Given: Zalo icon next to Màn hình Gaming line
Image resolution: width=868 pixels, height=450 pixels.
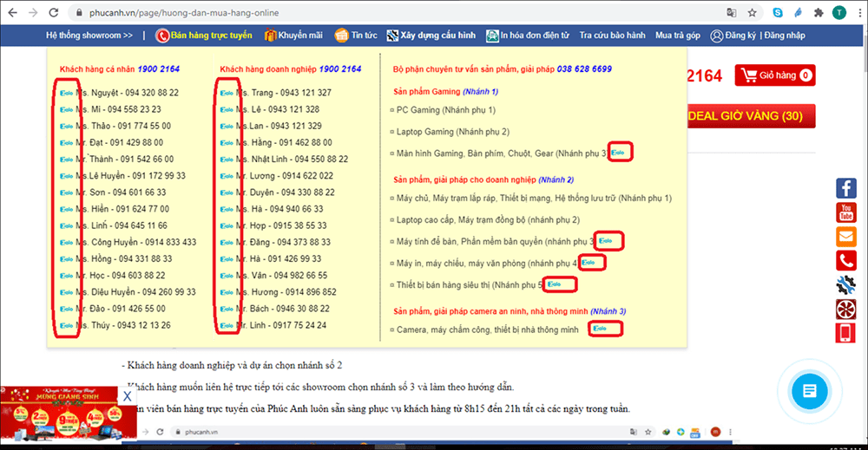Looking at the screenshot, I should pos(618,153).
